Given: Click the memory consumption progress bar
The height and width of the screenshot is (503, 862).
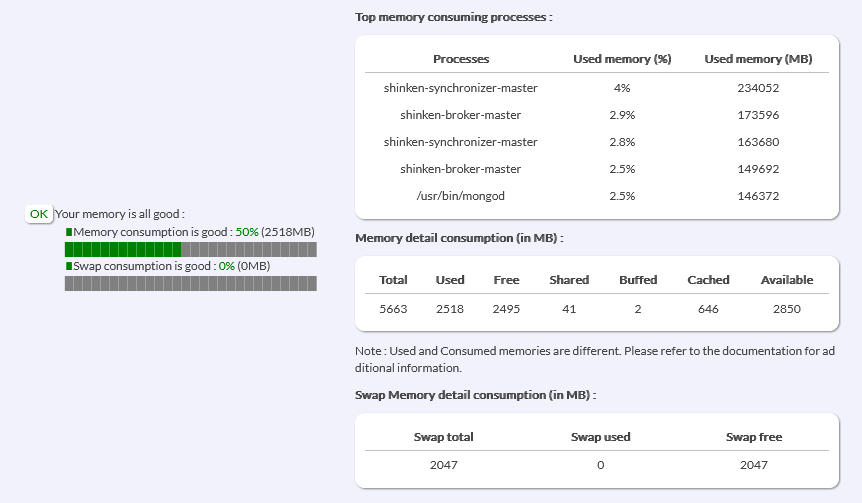Looking at the screenshot, I should click(190, 249).
